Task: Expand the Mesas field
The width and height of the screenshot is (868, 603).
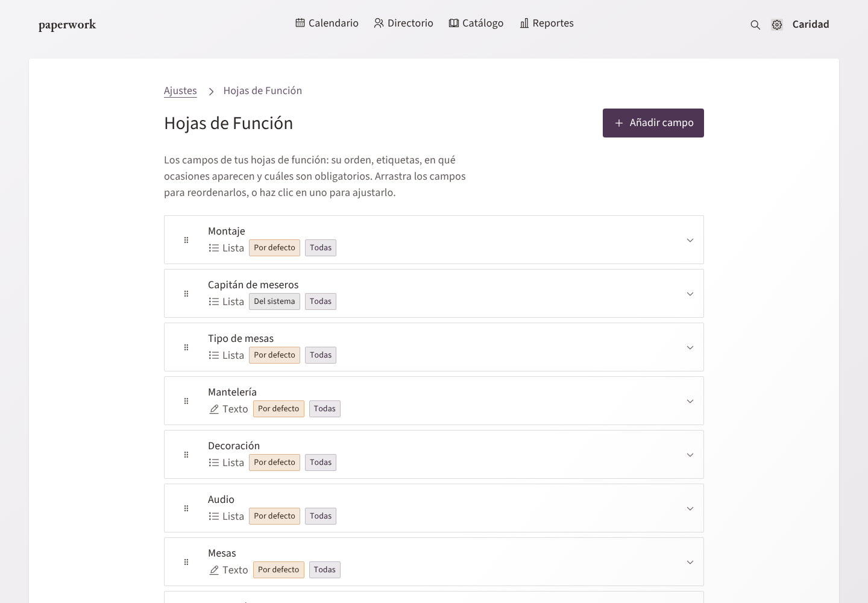Action: [690, 562]
